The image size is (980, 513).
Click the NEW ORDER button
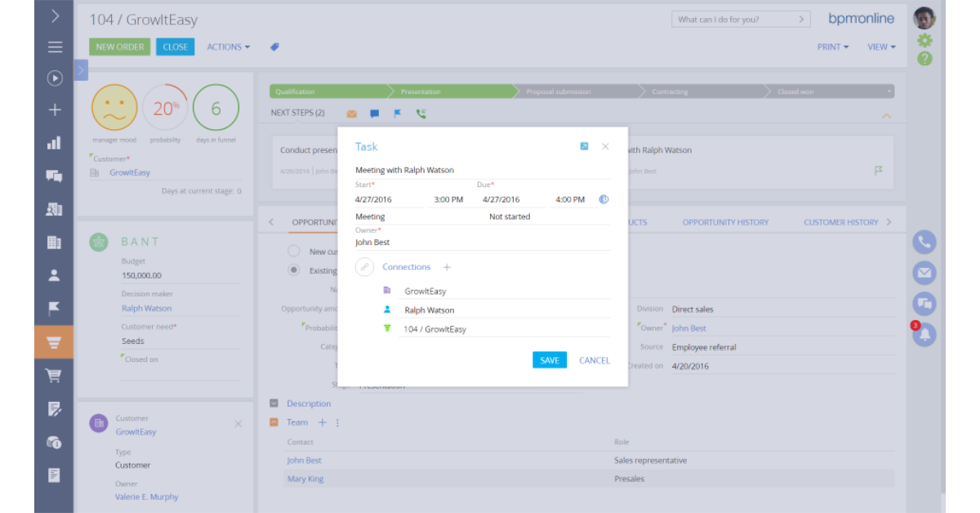pos(120,47)
